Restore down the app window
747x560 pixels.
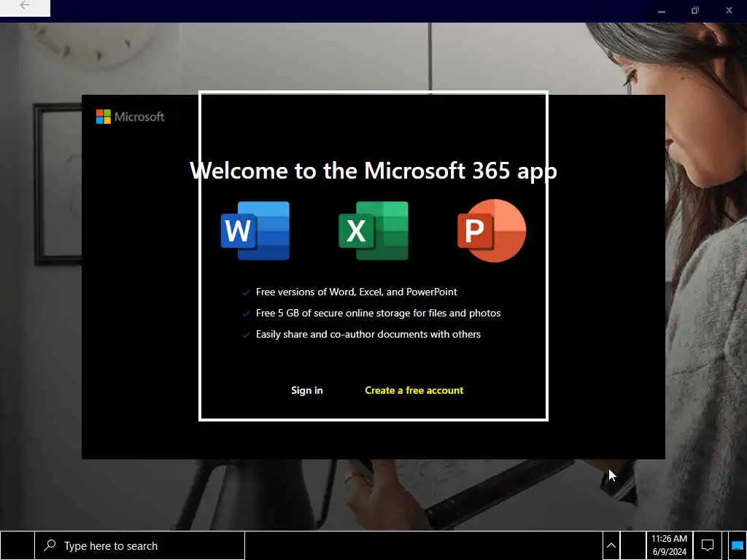click(695, 10)
